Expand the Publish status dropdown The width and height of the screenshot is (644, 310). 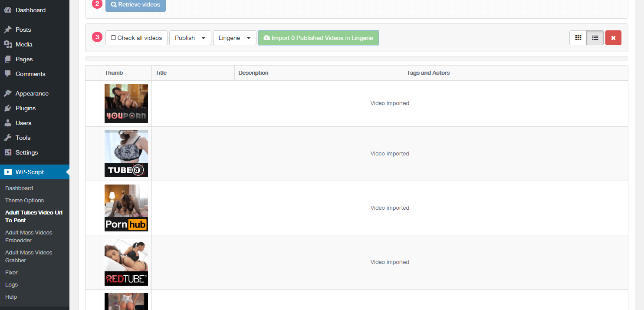190,38
